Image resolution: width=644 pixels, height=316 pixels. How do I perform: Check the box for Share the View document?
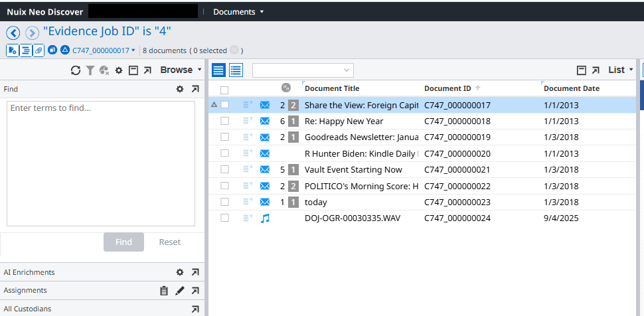point(224,105)
